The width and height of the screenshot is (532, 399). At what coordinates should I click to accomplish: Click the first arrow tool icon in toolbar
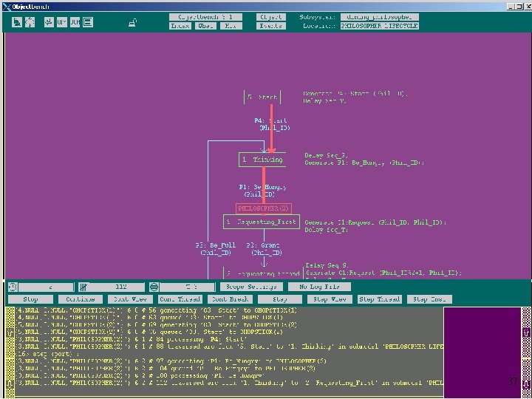16,23
